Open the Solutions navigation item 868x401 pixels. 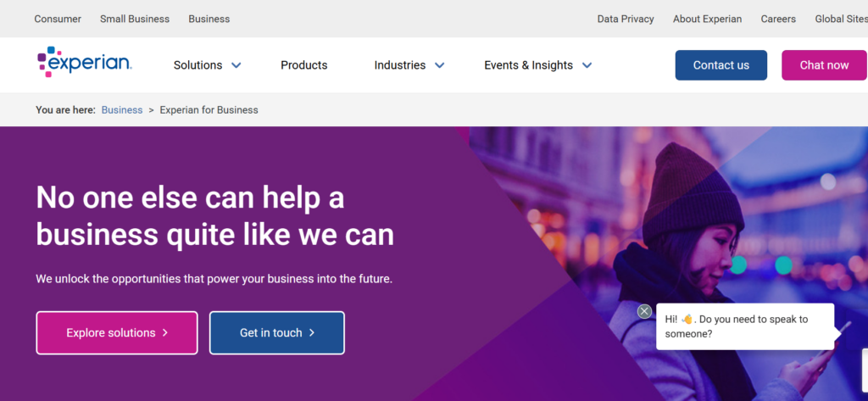pyautogui.click(x=198, y=65)
